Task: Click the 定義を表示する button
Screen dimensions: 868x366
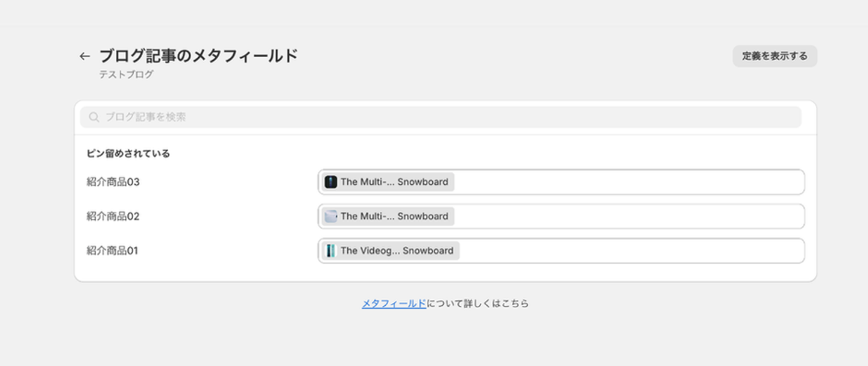Action: point(775,56)
